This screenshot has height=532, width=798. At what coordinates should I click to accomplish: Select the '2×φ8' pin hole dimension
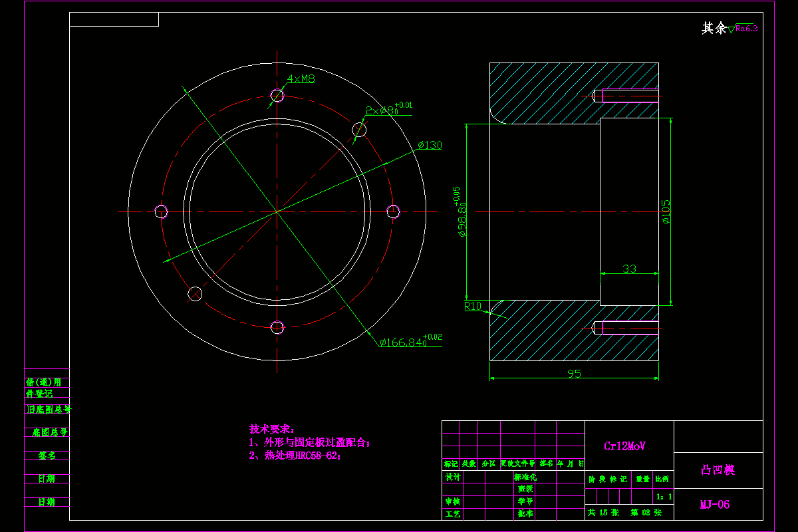pos(388,110)
